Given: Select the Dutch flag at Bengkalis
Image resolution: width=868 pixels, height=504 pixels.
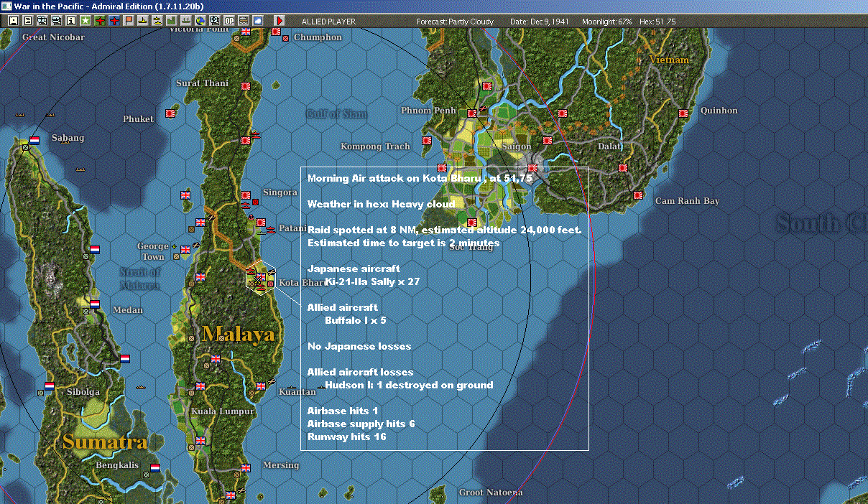Looking at the screenshot, I should tap(154, 467).
